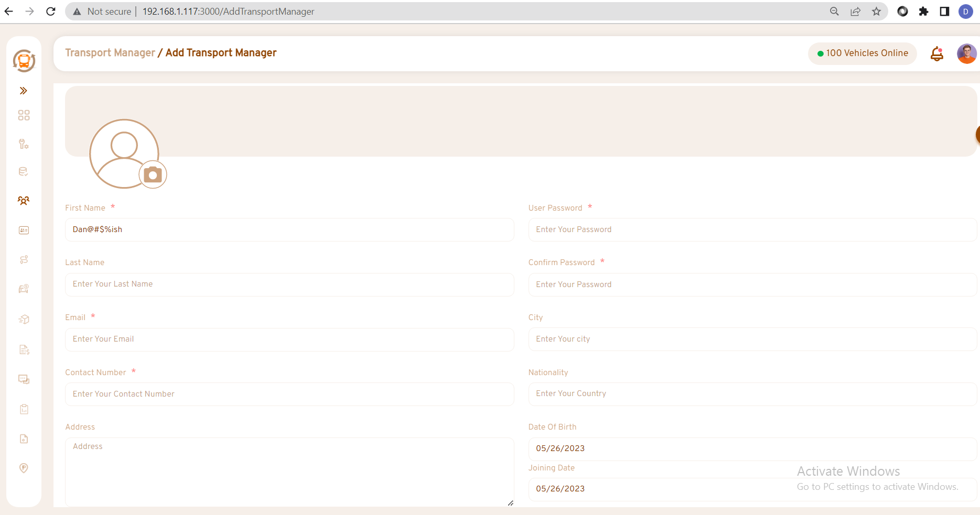Image resolution: width=980 pixels, height=515 pixels.
Task: Open the dashboard grid icon in sidebar
Action: click(x=24, y=115)
